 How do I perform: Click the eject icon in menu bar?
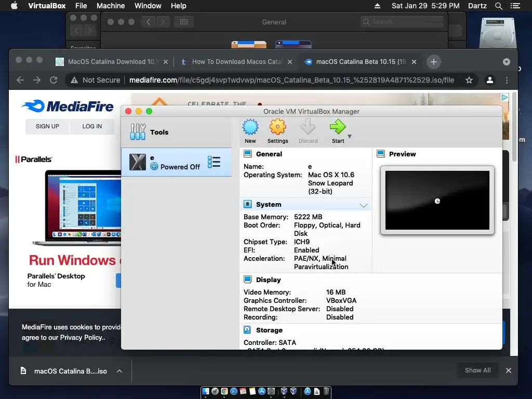pyautogui.click(x=377, y=6)
